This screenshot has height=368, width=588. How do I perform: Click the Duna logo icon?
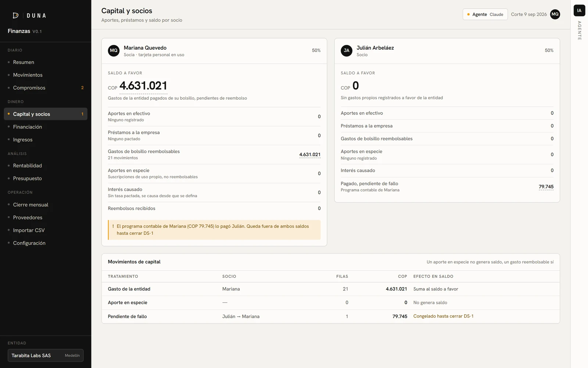15,15
